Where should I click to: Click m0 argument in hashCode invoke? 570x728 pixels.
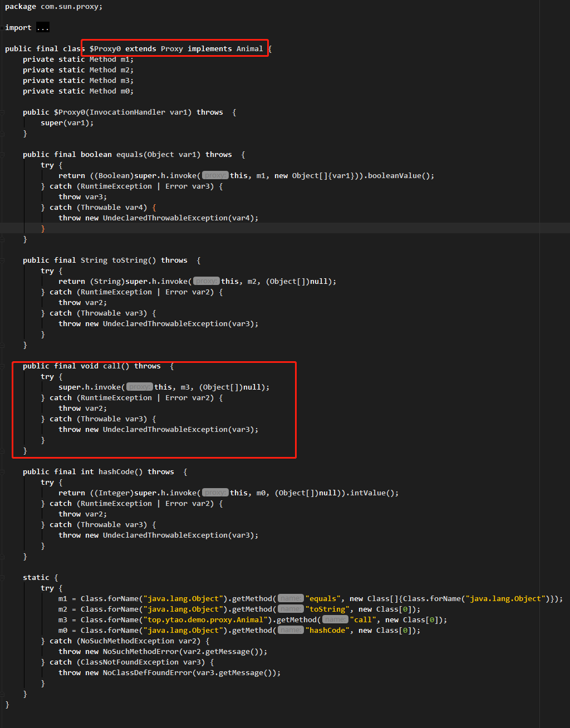click(261, 493)
